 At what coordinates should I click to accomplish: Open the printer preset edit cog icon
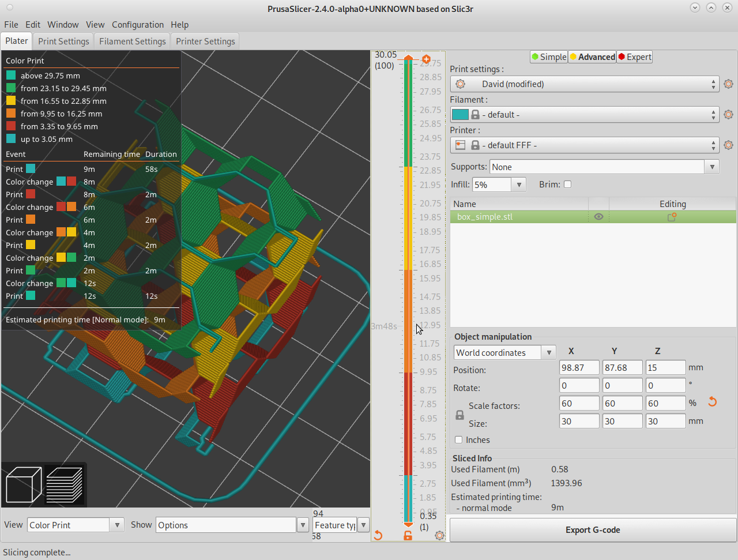tap(728, 145)
